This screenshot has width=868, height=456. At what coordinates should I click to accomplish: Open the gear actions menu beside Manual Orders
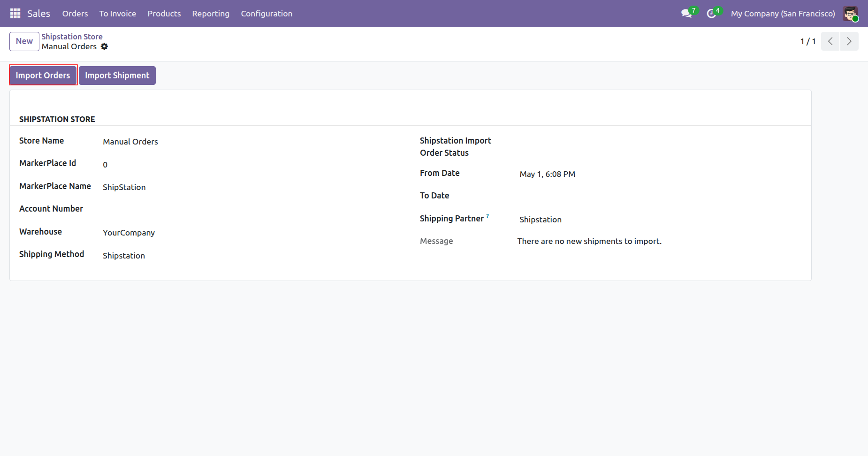coord(104,46)
